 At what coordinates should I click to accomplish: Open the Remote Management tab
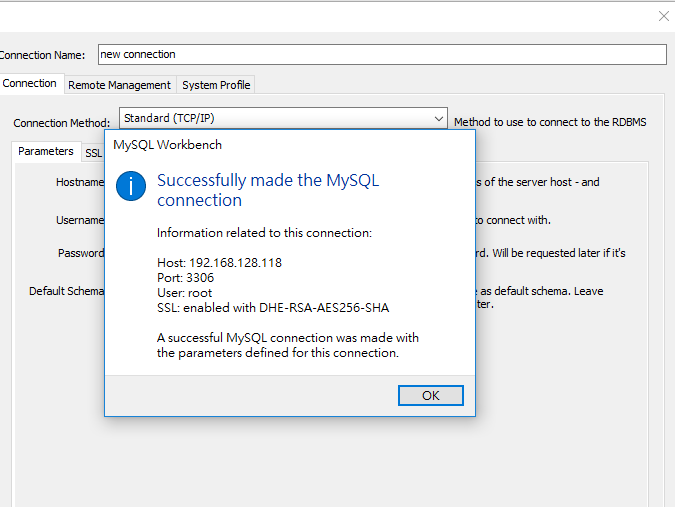coord(119,85)
